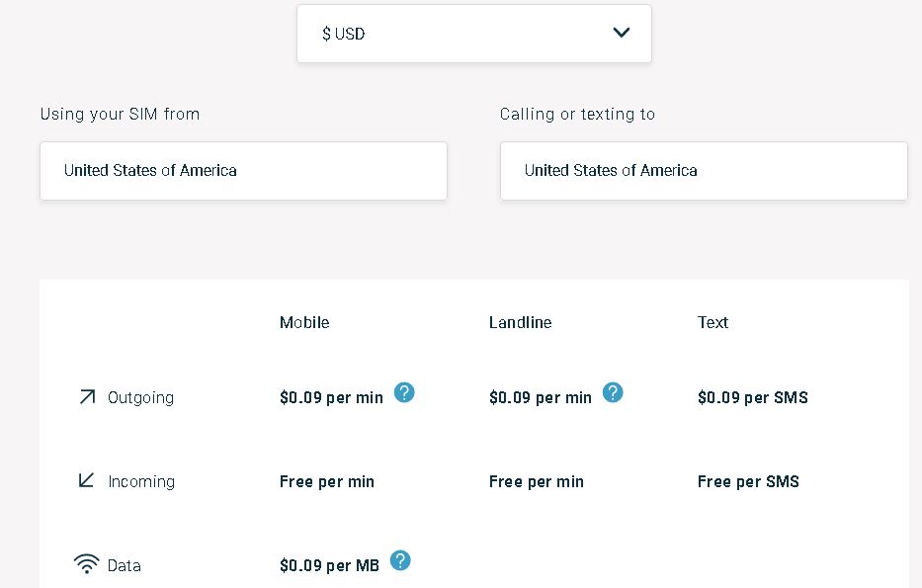
Task: Open the $ USD currency dropdown
Action: [x=474, y=34]
